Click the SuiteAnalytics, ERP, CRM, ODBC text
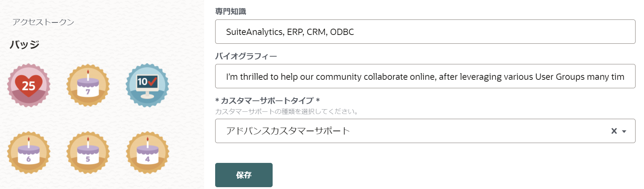 (290, 32)
